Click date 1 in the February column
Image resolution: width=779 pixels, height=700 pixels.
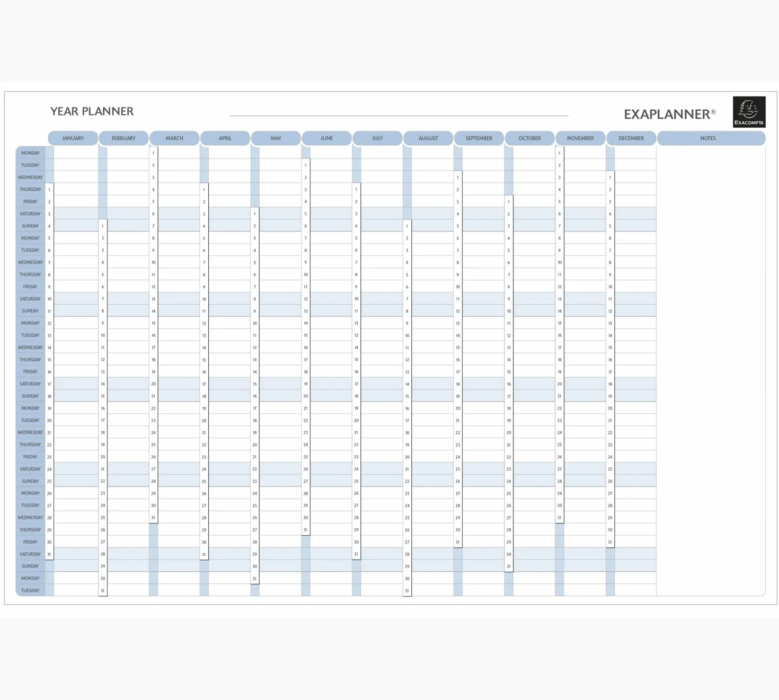(x=103, y=226)
